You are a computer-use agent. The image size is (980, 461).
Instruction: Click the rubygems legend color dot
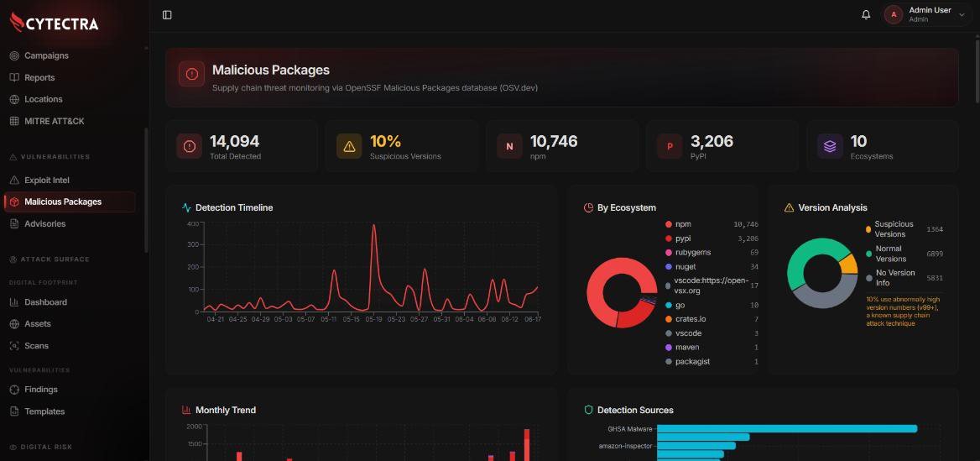[668, 253]
